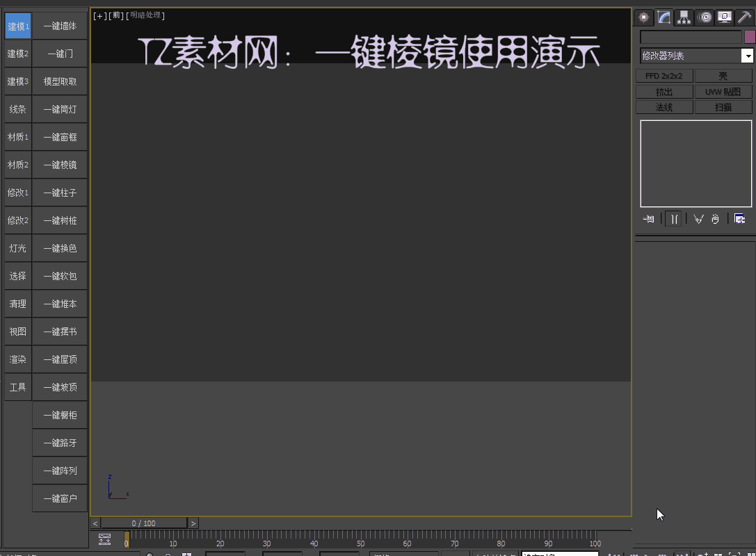Step time slider forward with > arrow

(193, 523)
